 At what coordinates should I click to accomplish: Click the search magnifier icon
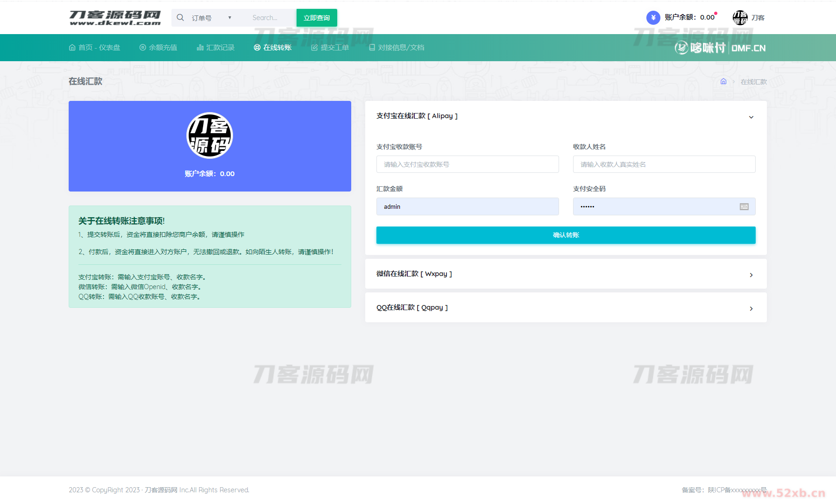point(180,18)
